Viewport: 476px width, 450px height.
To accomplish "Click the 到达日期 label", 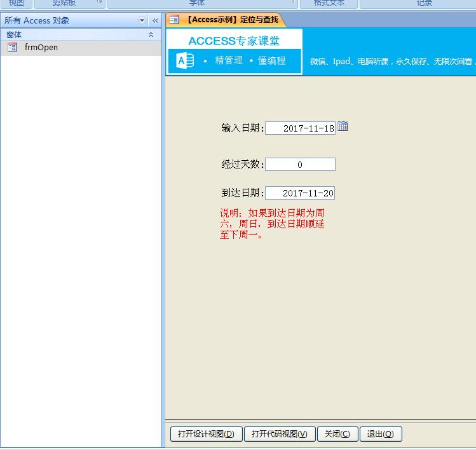I will (x=242, y=193).
